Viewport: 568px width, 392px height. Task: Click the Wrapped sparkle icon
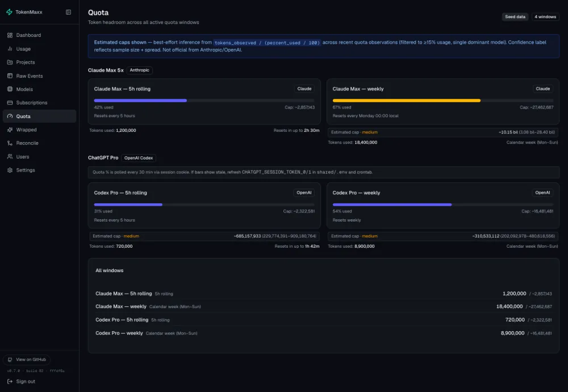coord(10,130)
